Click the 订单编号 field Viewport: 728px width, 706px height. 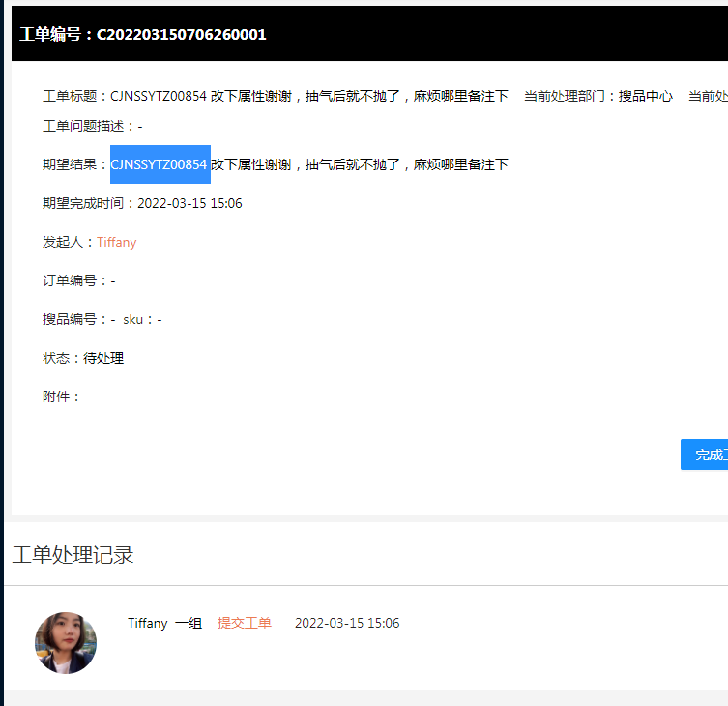pos(78,280)
